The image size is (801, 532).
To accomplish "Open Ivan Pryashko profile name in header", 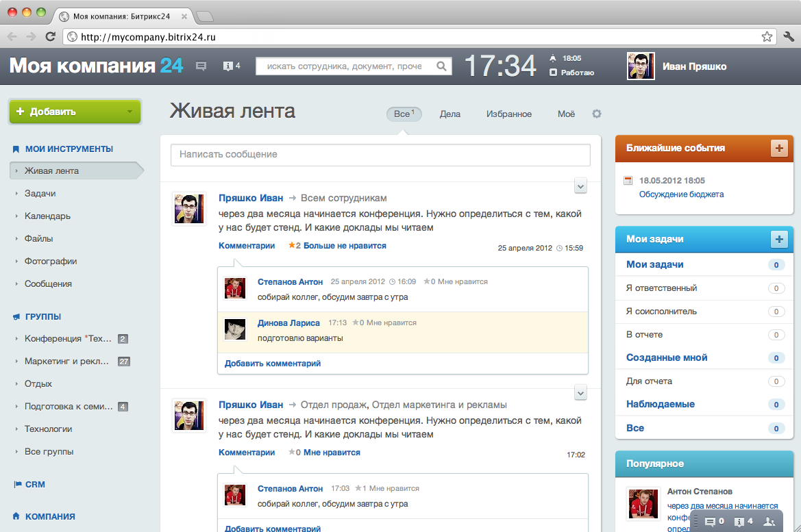I will click(x=694, y=66).
